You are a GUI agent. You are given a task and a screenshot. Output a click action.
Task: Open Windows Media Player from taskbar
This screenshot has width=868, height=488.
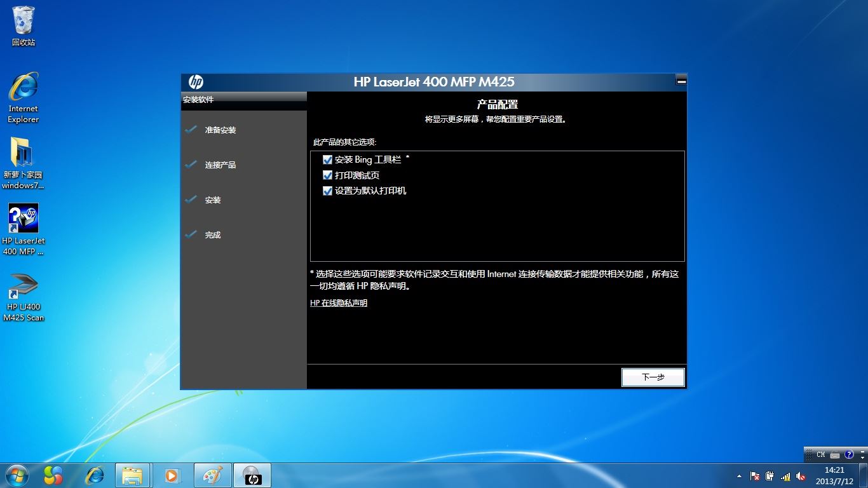pos(172,475)
